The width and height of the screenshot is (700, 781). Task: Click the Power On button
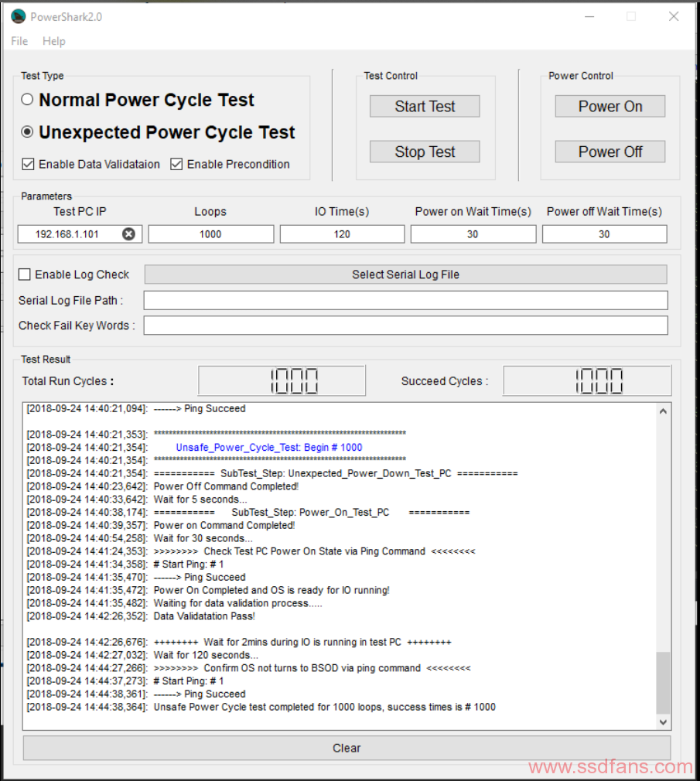610,106
